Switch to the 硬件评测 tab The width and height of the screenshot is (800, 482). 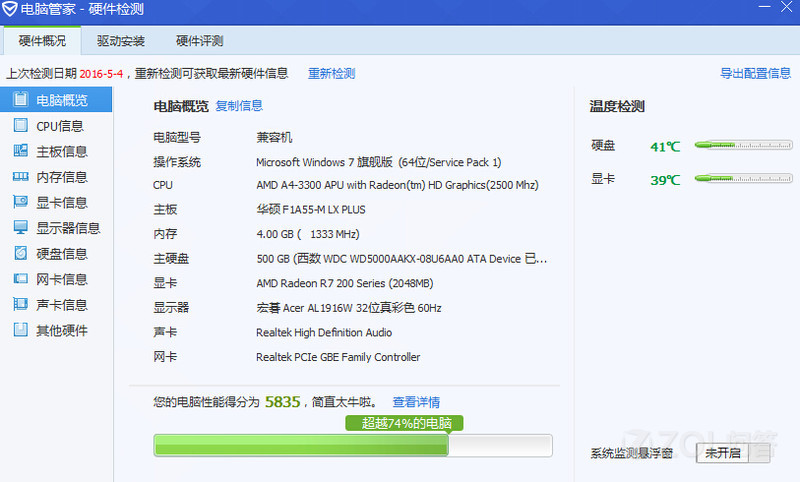pos(199,41)
